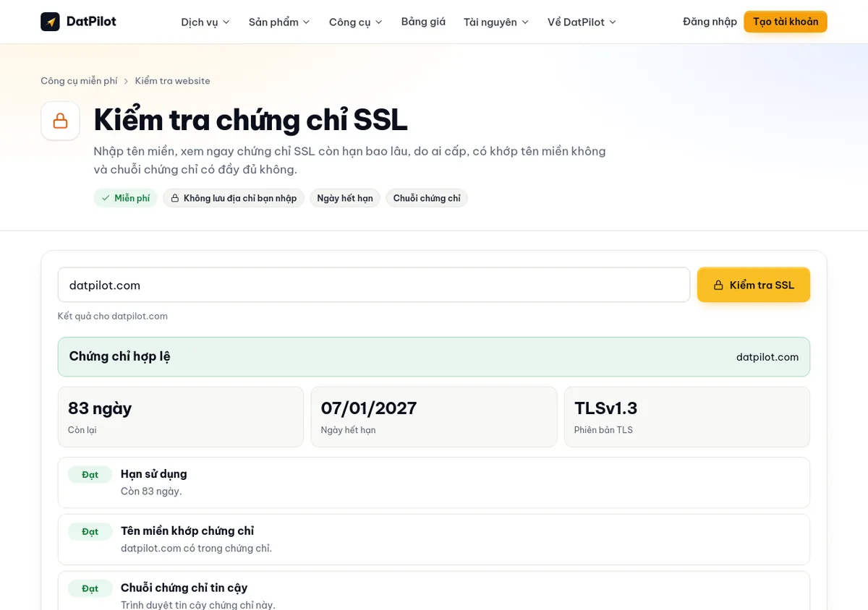The width and height of the screenshot is (868, 610).
Task: Click the Kiểm tra SSL button
Action: tap(753, 285)
